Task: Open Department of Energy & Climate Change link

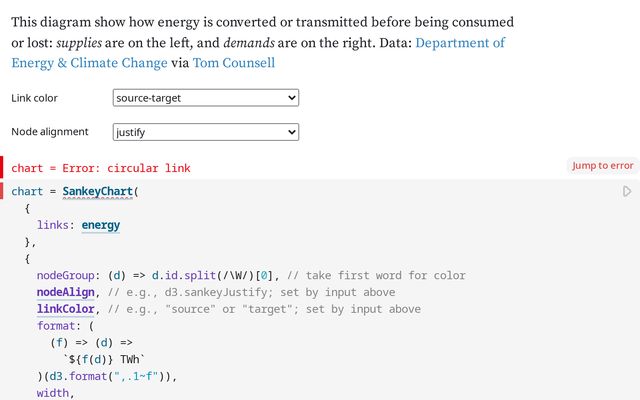Action: coord(258,53)
